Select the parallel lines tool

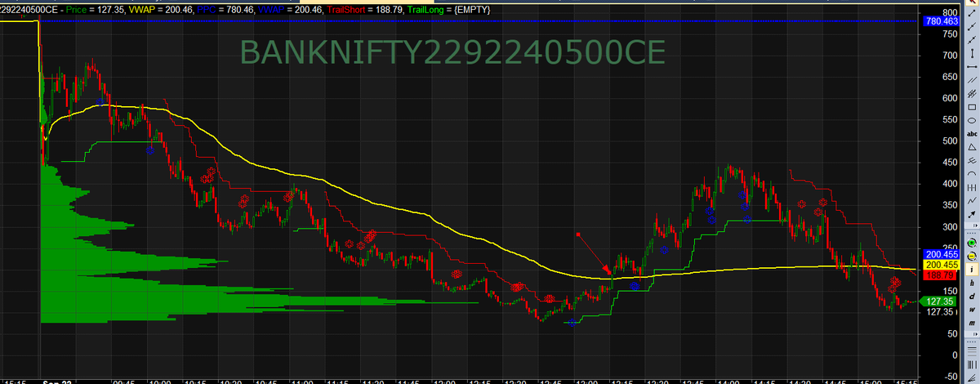(972, 81)
